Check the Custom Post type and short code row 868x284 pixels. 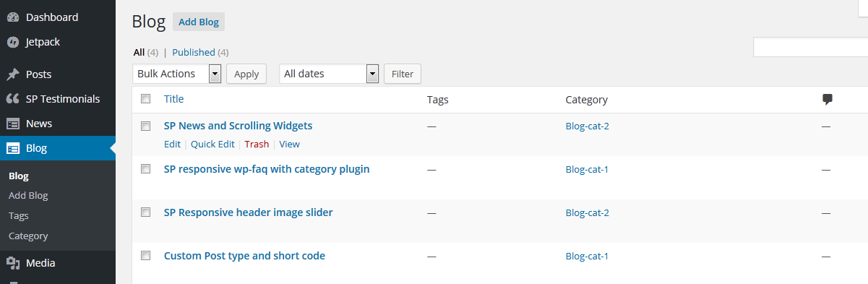(x=145, y=256)
